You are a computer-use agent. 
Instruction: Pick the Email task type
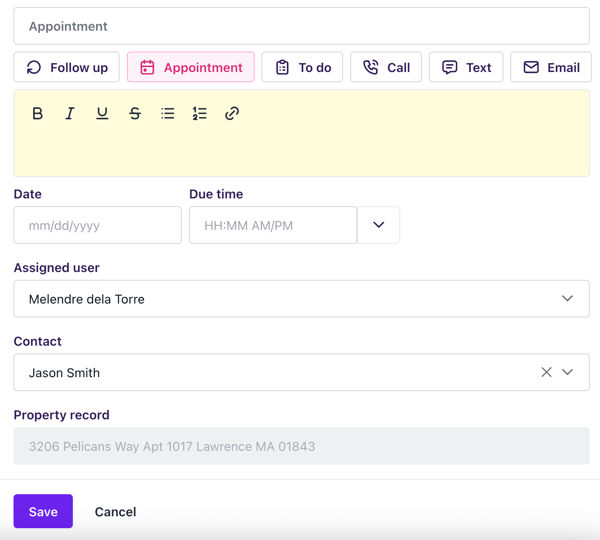point(551,67)
